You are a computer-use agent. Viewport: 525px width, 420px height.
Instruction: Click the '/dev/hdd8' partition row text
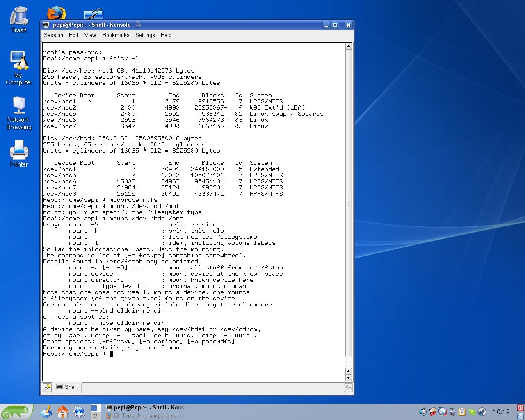[x=163, y=194]
